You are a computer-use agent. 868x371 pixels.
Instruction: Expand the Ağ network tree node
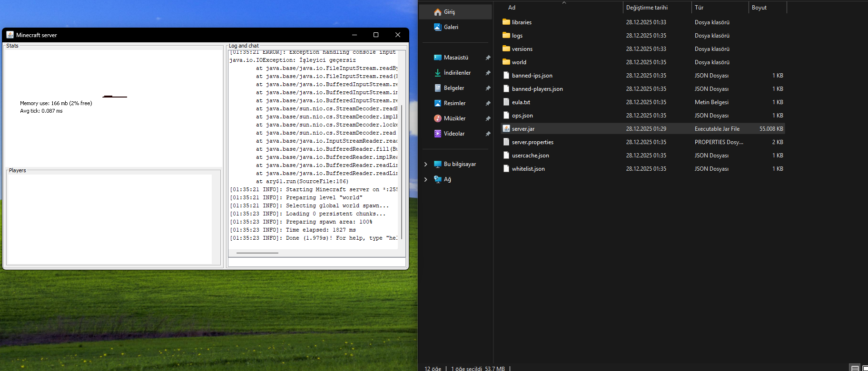425,179
